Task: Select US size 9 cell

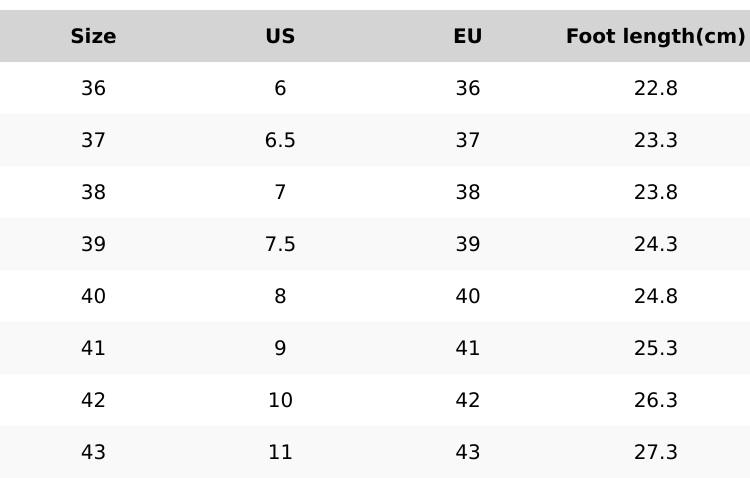Action: point(280,349)
